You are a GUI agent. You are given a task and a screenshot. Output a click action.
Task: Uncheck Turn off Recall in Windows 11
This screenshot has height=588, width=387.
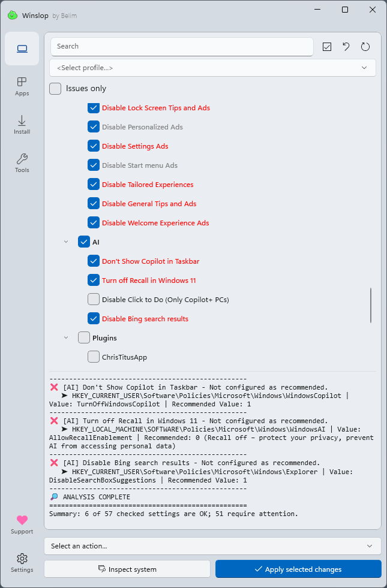pyautogui.click(x=94, y=281)
